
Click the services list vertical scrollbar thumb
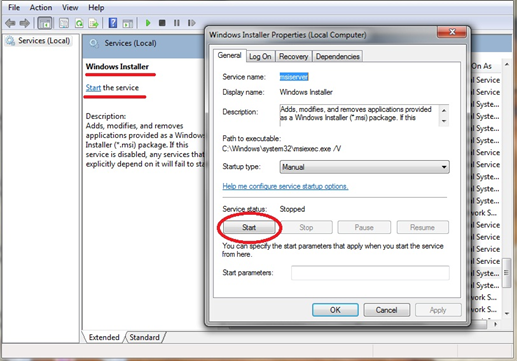click(x=507, y=273)
